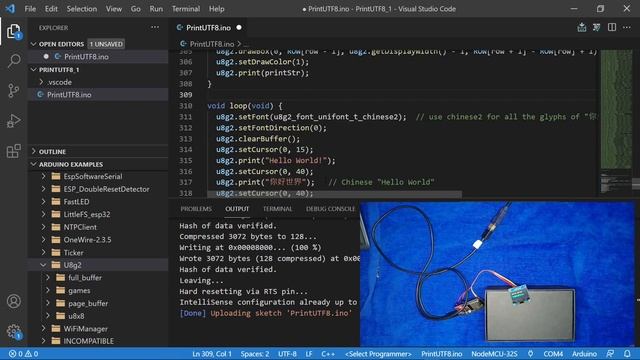Screen dimensions: 640x360
Task: Expand the NTPClient examples folder
Action: point(43,227)
